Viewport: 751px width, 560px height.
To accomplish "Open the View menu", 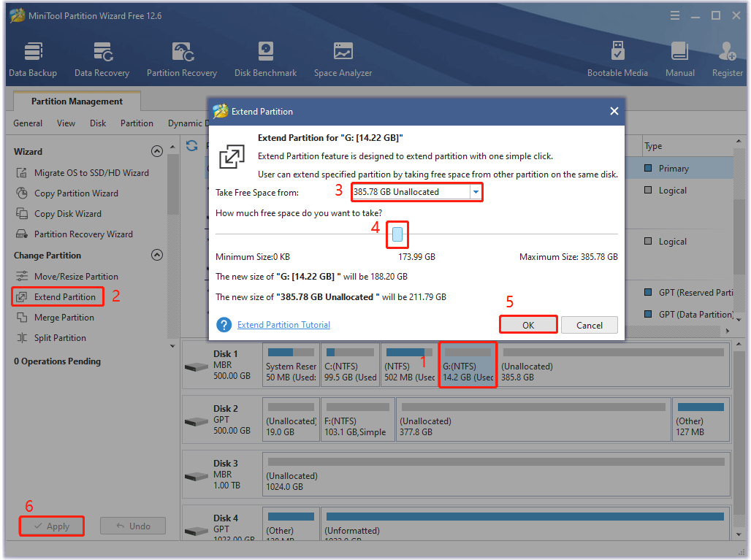I will click(x=66, y=123).
